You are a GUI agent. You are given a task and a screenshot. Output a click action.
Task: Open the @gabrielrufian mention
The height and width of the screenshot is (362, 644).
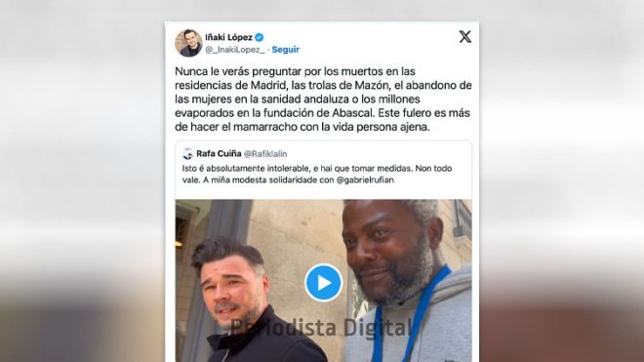click(365, 180)
